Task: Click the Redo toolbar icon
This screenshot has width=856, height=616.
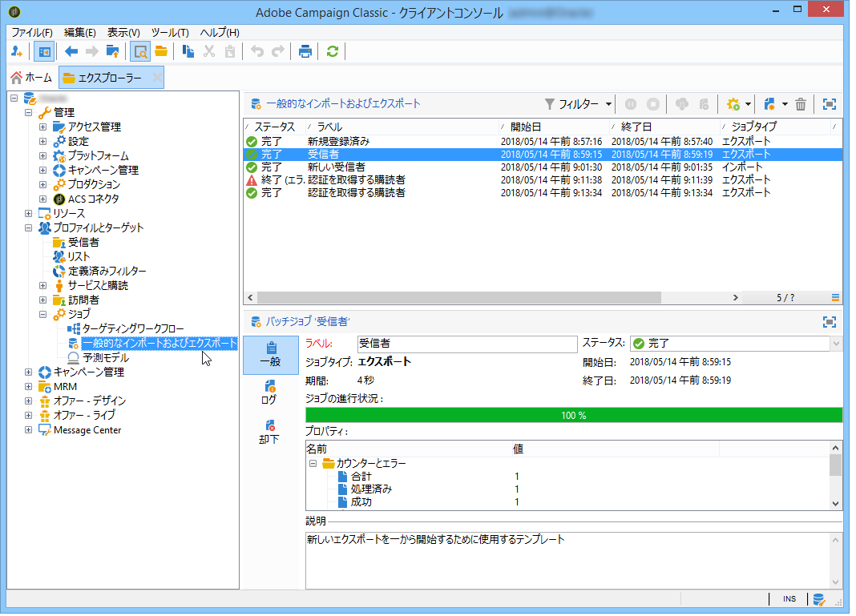Action: [x=278, y=52]
